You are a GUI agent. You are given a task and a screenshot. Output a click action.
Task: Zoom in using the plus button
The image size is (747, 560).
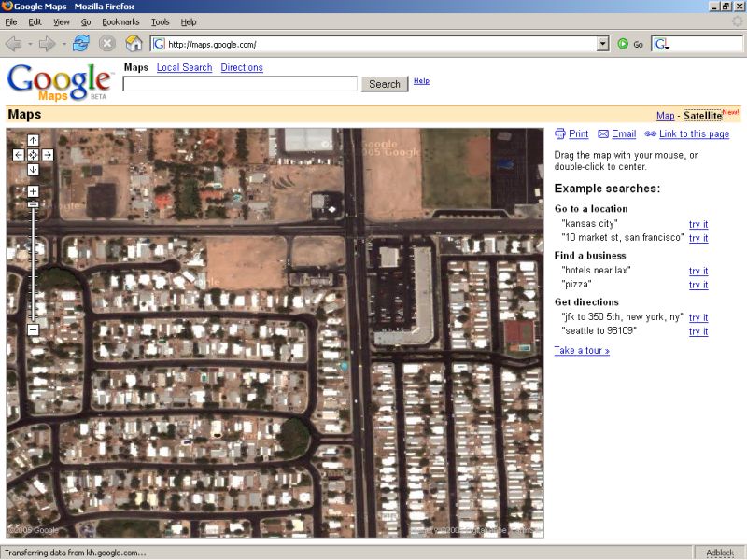tap(33, 191)
